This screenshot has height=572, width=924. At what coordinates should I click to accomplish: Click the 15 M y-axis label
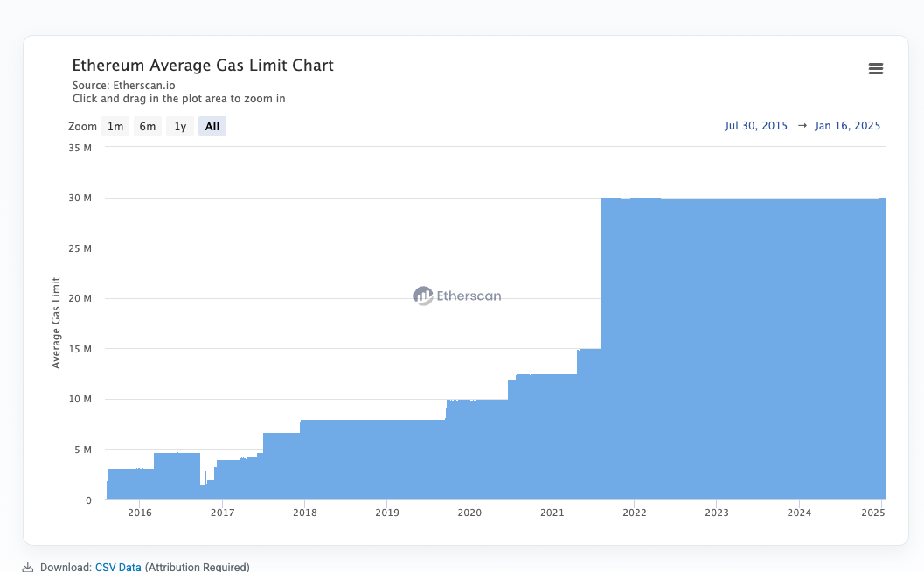(80, 349)
